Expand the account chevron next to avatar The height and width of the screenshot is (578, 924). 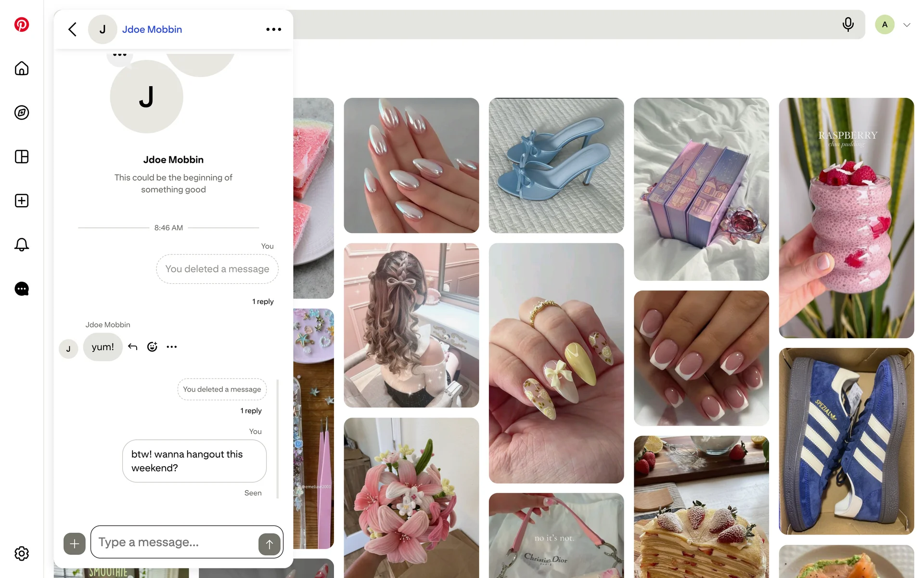coord(907,25)
